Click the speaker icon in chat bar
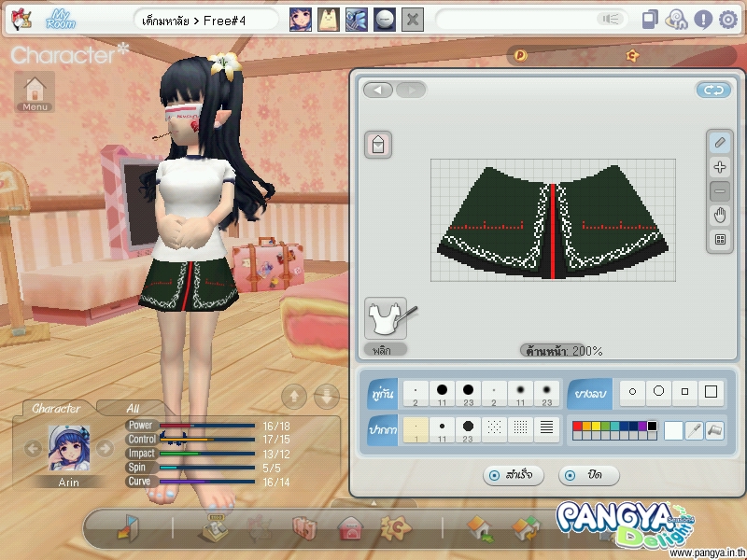747x560 pixels. click(x=611, y=19)
